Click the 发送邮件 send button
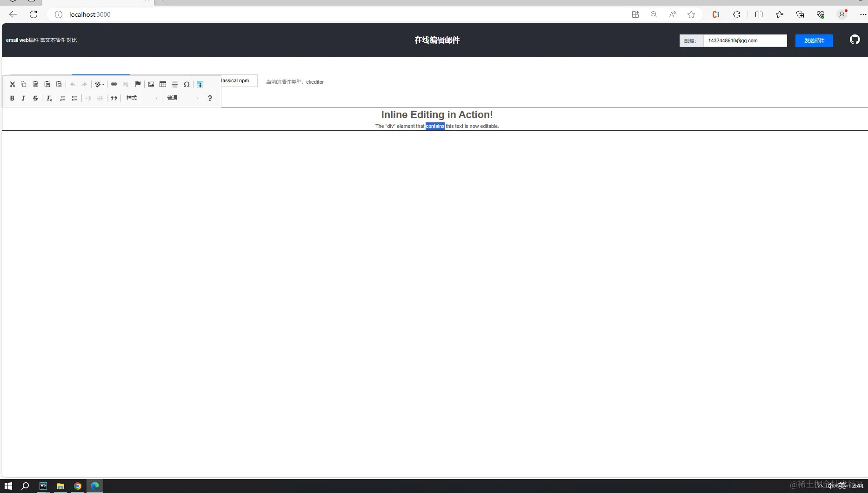The width and height of the screenshot is (868, 493). (x=814, y=40)
